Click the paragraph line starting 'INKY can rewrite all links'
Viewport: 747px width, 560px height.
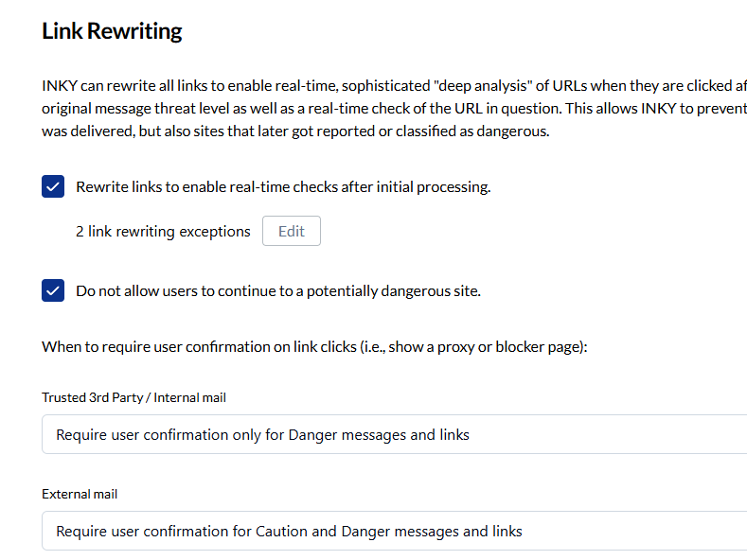(x=379, y=84)
